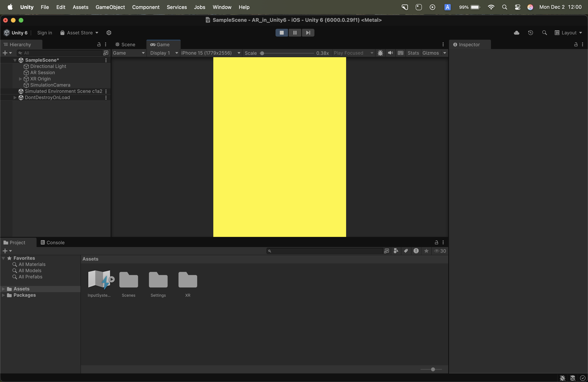Lock the Inspector panel
The image size is (588, 382).
576,45
